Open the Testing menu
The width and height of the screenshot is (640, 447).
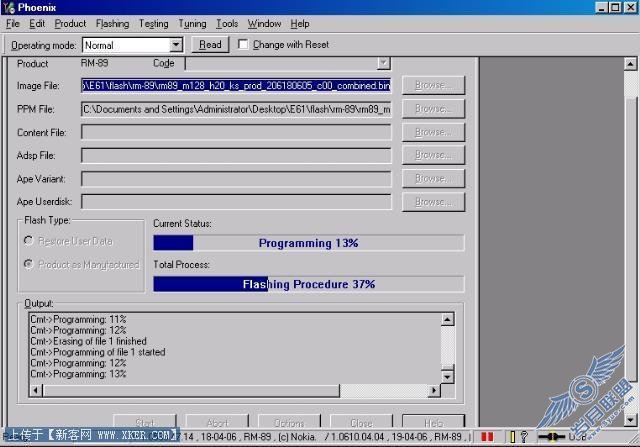pos(153,24)
